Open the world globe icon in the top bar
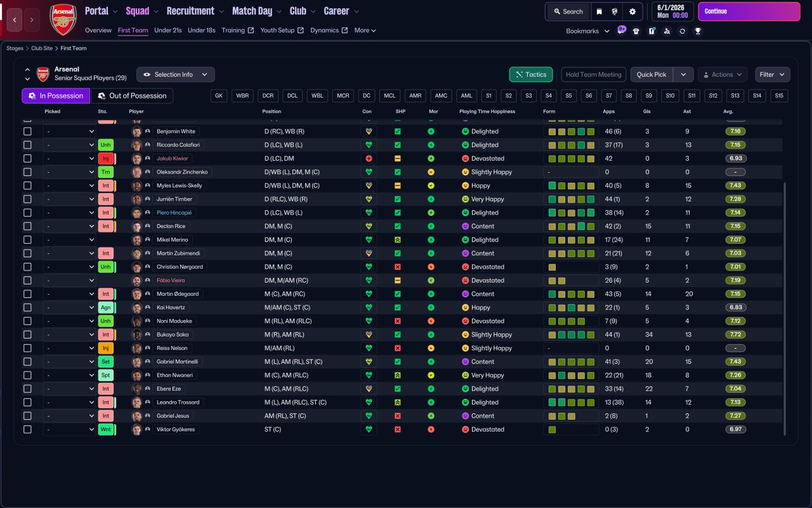This screenshot has width=812, height=508. point(615,11)
